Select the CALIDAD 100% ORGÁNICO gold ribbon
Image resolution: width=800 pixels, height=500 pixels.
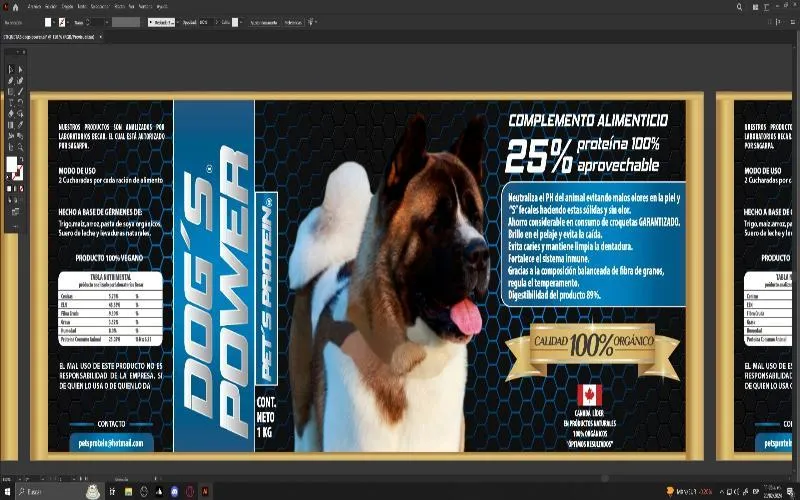pyautogui.click(x=593, y=352)
